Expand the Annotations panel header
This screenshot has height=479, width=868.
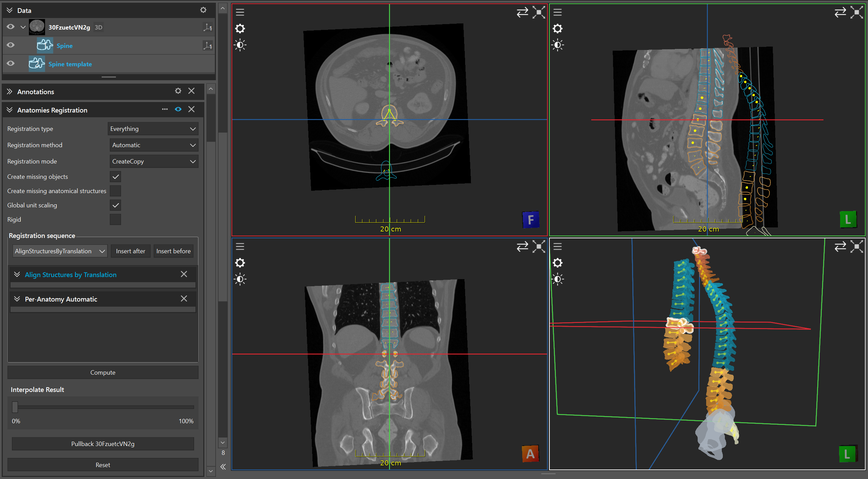[x=10, y=91]
